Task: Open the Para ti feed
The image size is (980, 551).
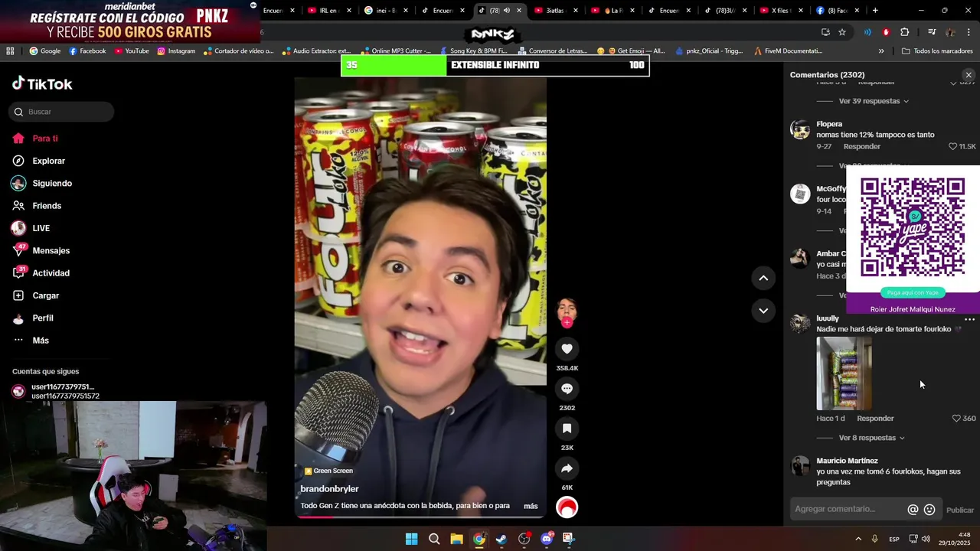Action: (35, 139)
